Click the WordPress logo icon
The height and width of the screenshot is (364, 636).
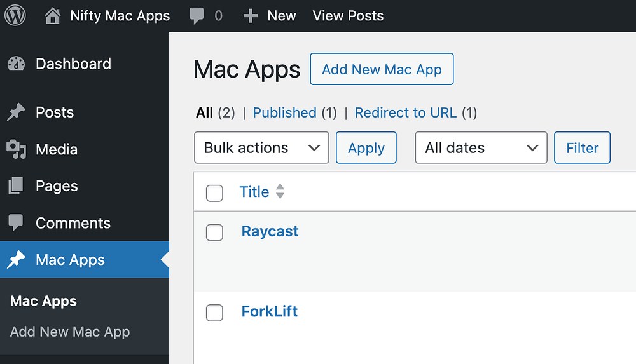point(15,15)
